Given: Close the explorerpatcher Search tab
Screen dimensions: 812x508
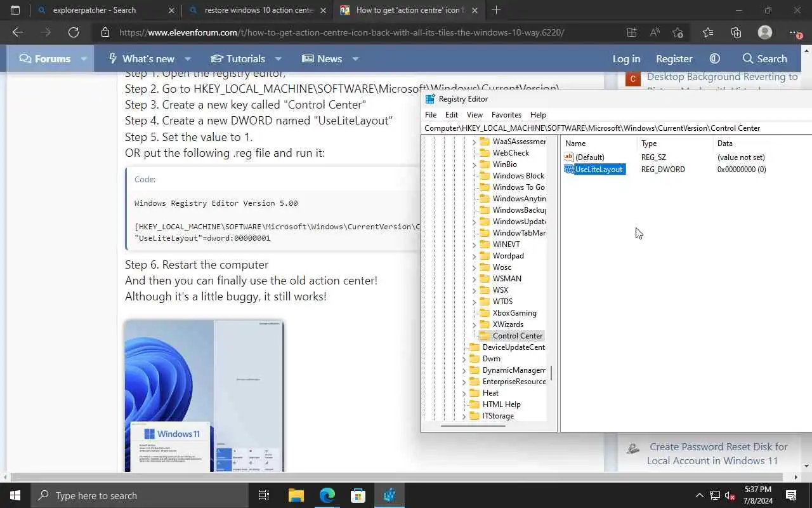Looking at the screenshot, I should (171, 10).
